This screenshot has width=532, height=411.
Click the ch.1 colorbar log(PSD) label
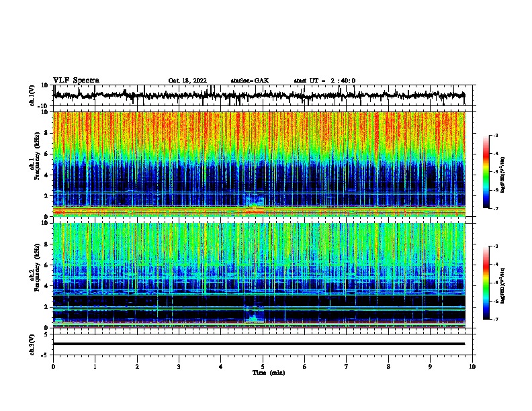pos(503,175)
